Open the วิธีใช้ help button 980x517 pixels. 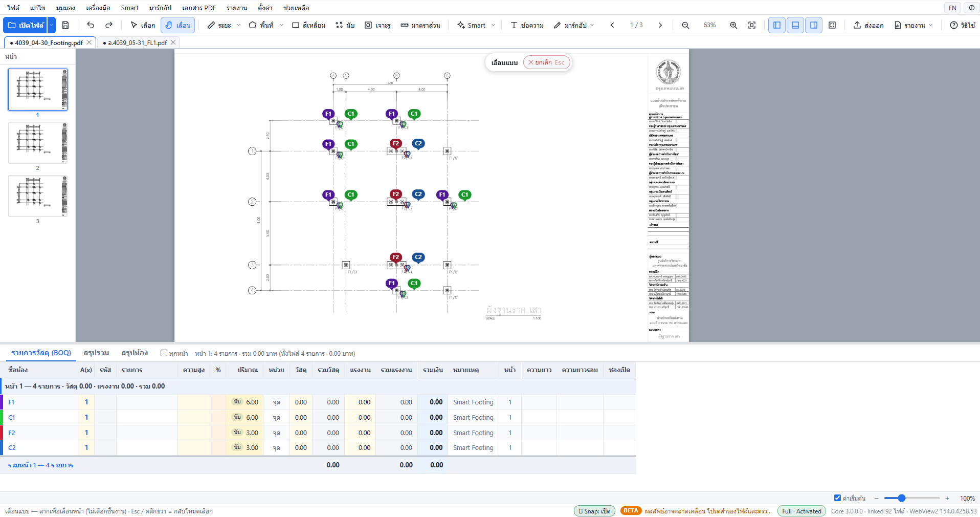point(963,25)
